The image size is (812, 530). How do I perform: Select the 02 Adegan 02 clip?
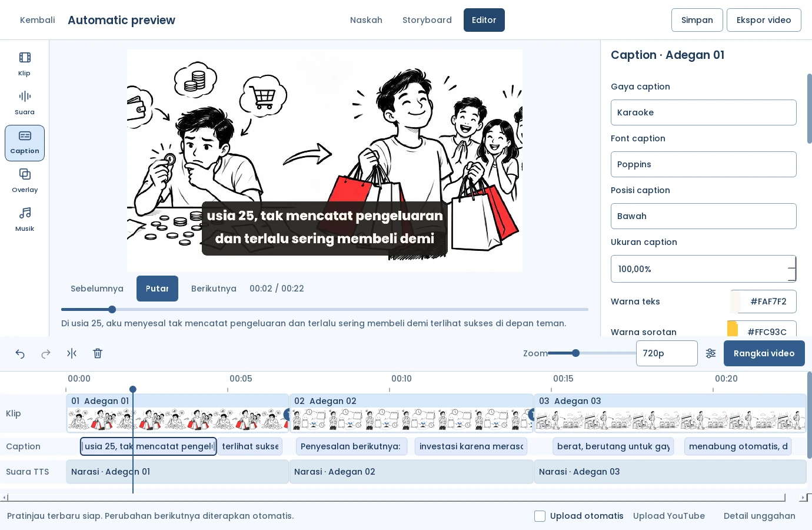tap(411, 413)
